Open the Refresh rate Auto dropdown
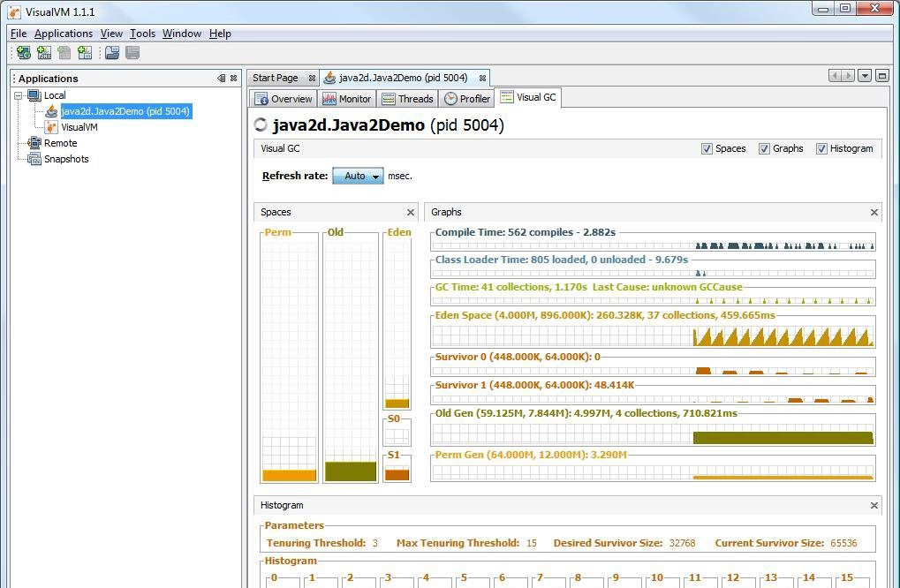This screenshot has width=900, height=588. click(x=358, y=176)
